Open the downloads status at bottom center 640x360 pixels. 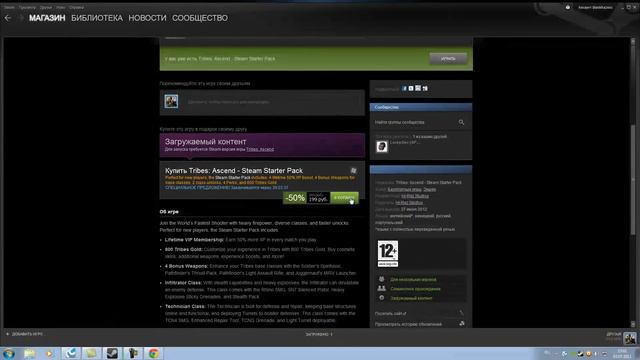319,334
